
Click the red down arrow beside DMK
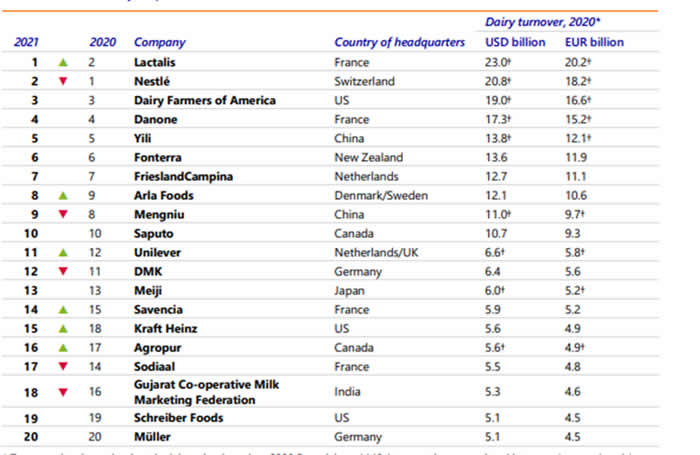(x=63, y=272)
